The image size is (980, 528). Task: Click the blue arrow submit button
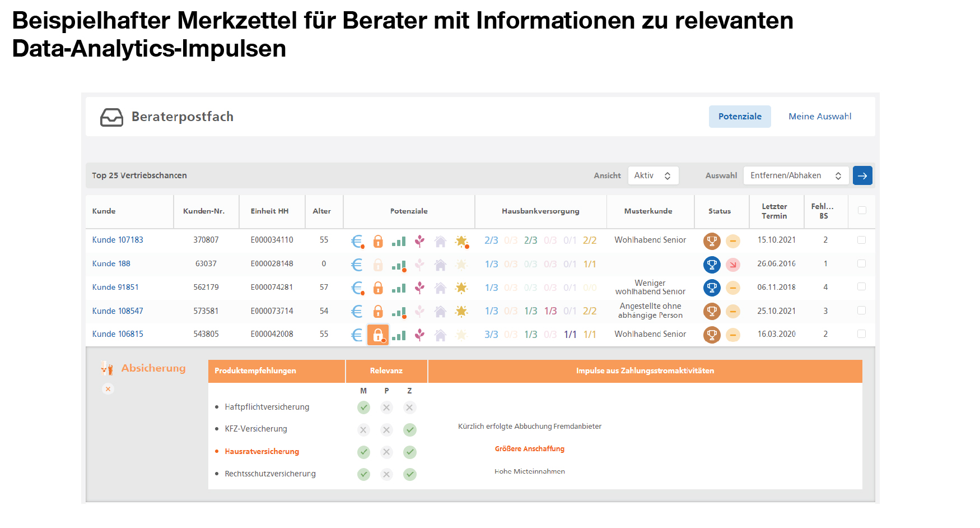tap(862, 175)
